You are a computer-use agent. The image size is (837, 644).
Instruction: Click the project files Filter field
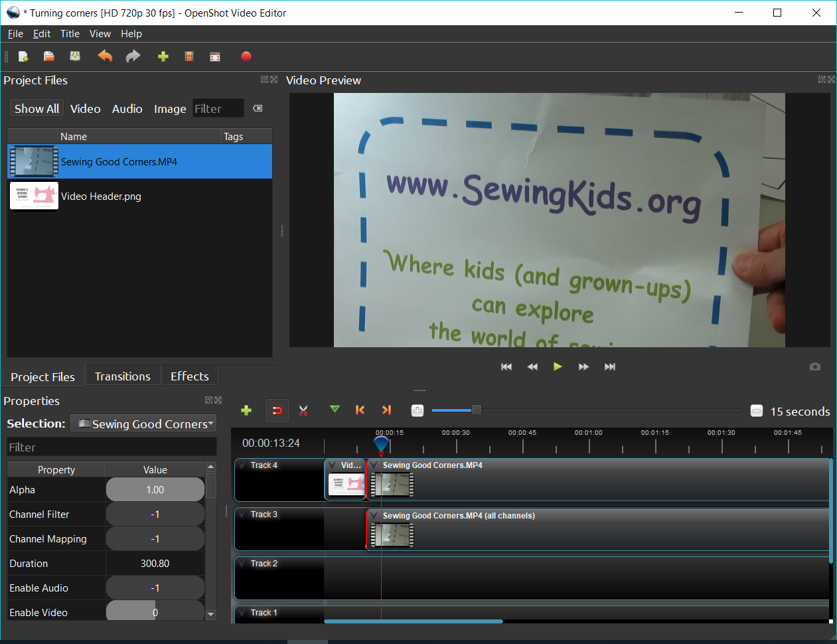coord(218,109)
